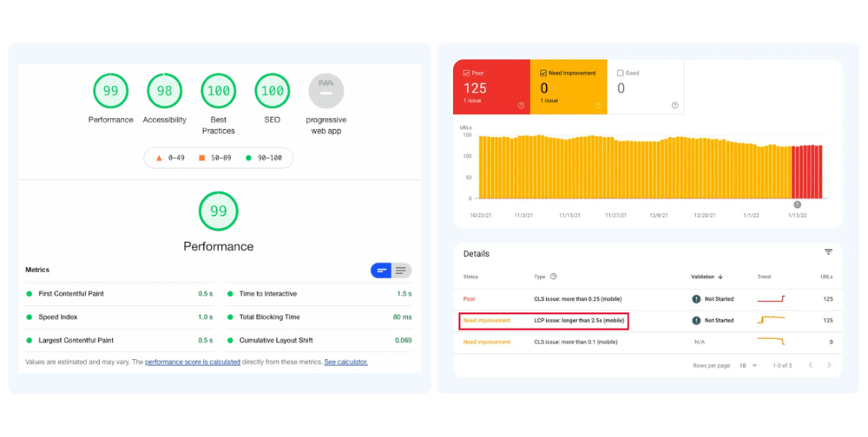Click the trend sparkline in CLS 0.1 row
This screenshot has width=868, height=437.
(771, 341)
